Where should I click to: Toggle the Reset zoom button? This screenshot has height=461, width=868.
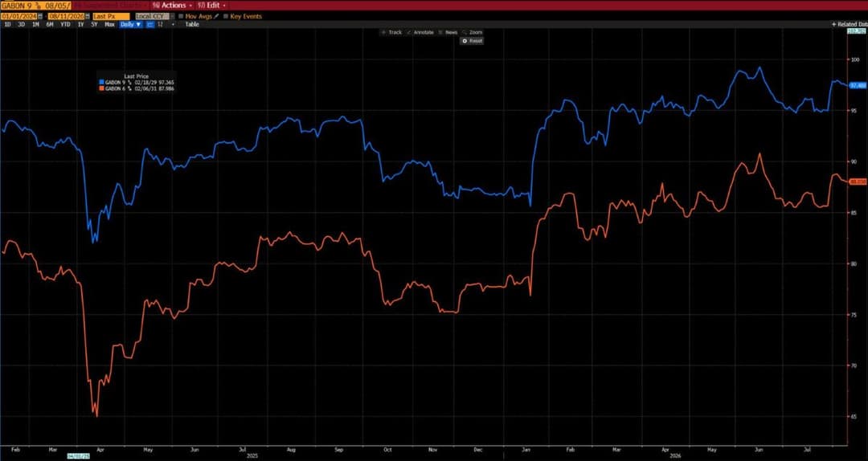click(472, 41)
